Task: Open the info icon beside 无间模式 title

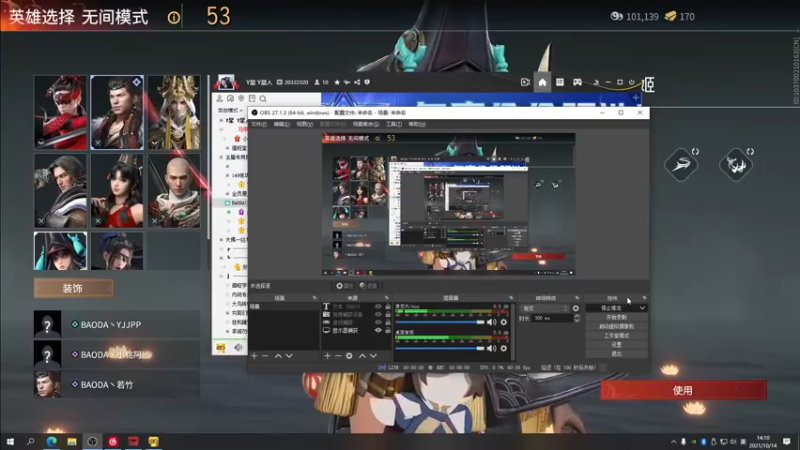Action: point(173,18)
